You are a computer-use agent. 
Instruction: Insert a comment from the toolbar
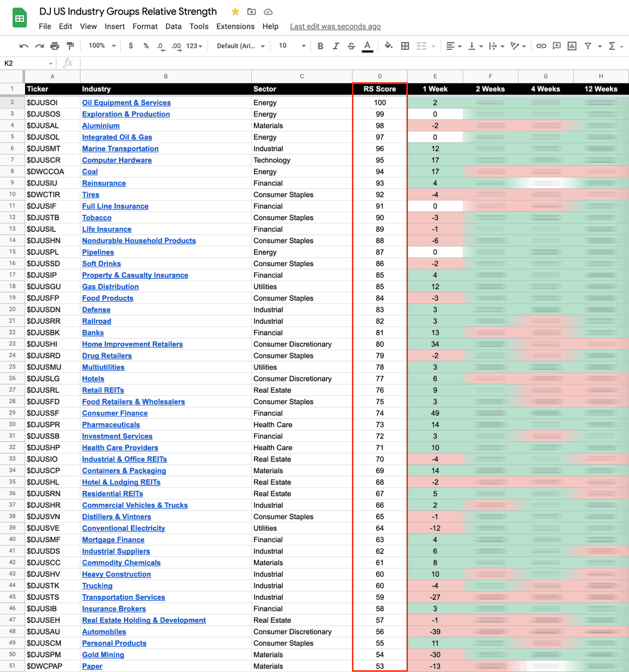tap(556, 46)
